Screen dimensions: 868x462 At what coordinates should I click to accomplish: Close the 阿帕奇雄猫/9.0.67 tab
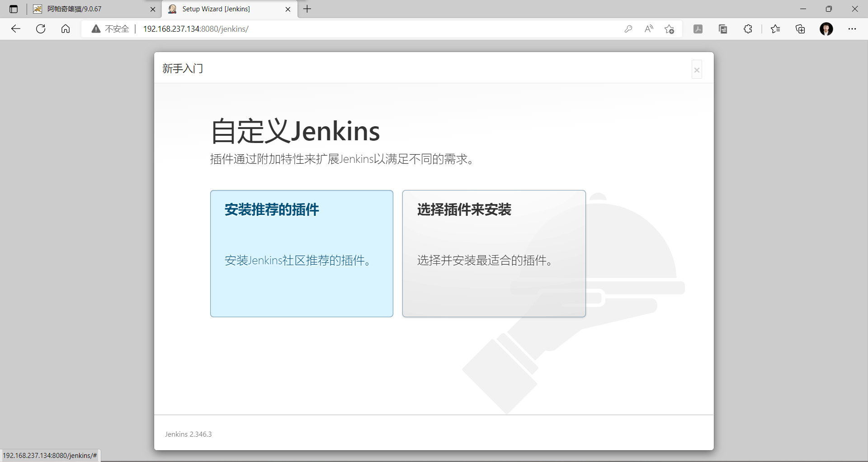click(x=153, y=9)
